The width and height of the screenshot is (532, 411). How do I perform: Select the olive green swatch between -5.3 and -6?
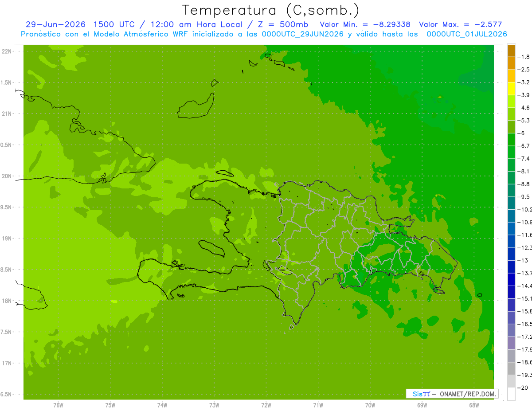coord(511,127)
